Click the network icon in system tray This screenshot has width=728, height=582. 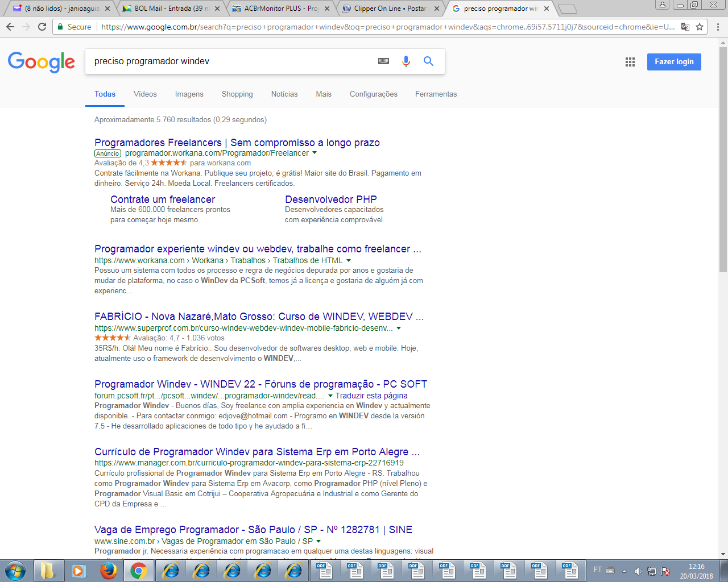(x=652, y=571)
